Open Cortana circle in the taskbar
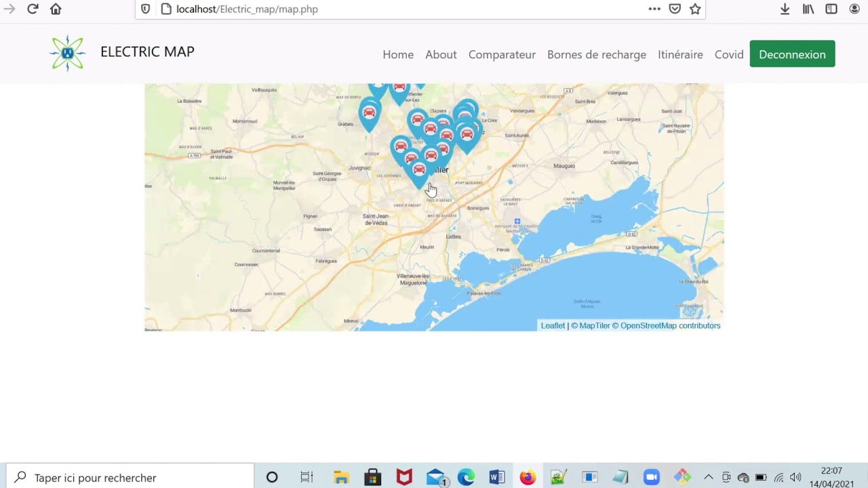868x488 pixels. [272, 477]
